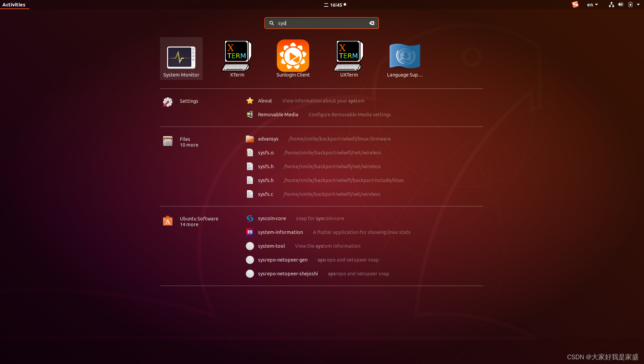Click the system-tool placeholder icon
The width and height of the screenshot is (644, 364).
click(x=250, y=246)
